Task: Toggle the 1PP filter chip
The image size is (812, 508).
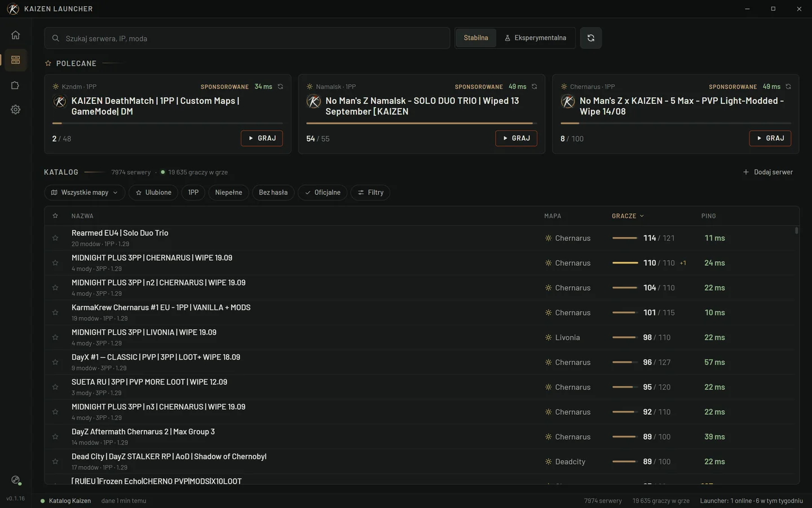Action: (193, 192)
